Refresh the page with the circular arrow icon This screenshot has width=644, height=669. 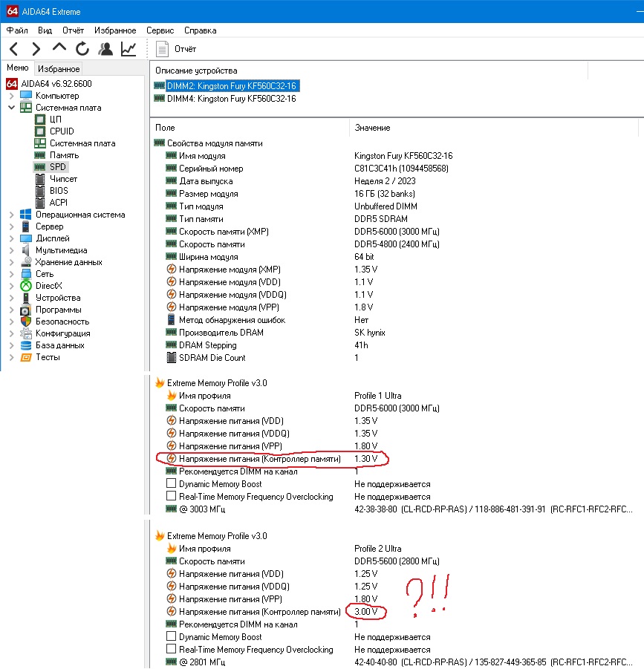coord(82,49)
